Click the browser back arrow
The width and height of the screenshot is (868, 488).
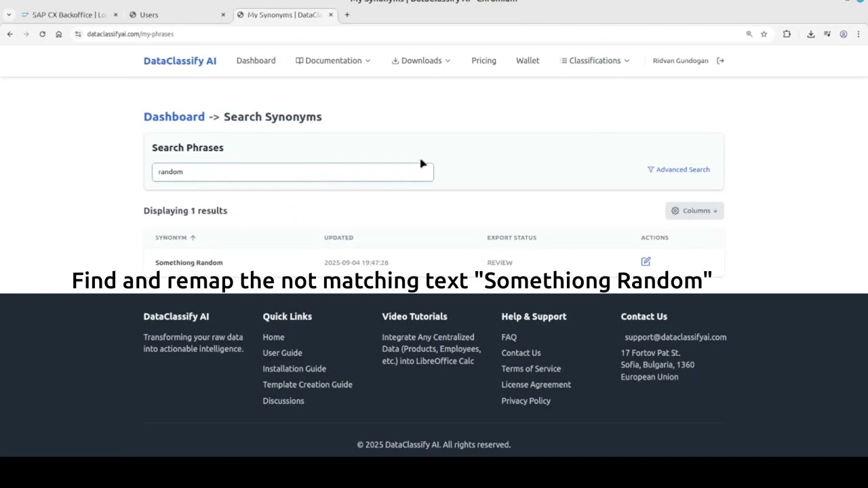pos(10,34)
